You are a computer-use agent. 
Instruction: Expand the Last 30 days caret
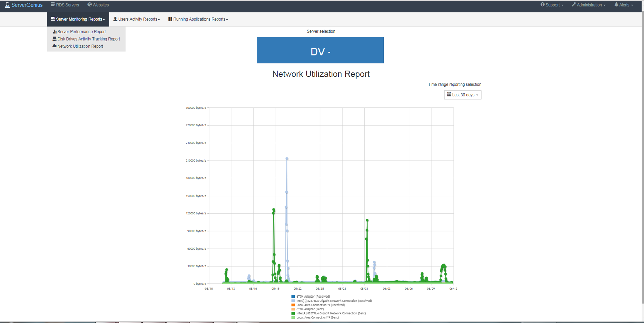click(477, 95)
